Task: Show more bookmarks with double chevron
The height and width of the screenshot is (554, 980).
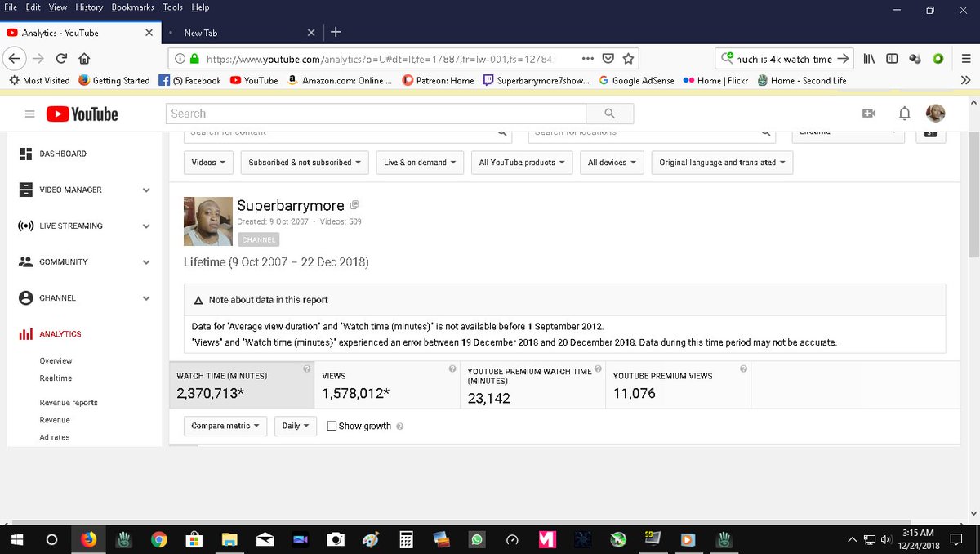Action: pos(965,80)
